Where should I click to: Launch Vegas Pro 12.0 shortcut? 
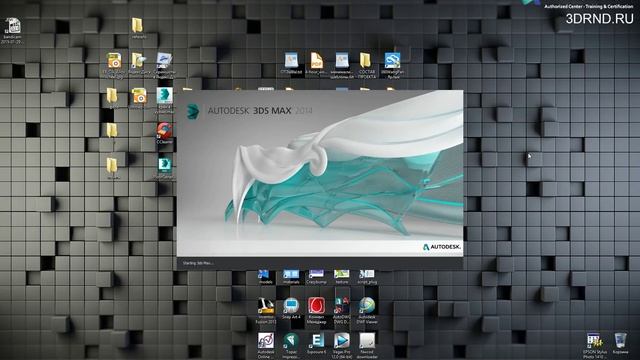click(x=342, y=345)
